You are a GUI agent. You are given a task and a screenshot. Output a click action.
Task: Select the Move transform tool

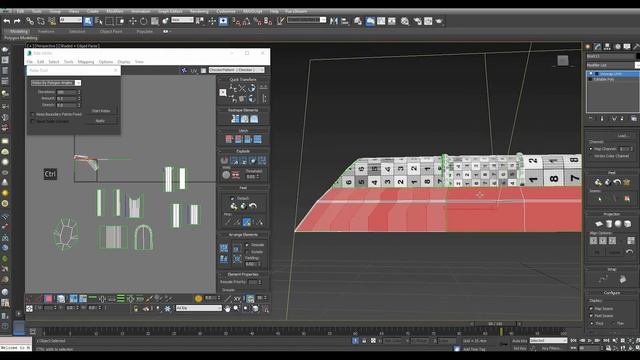pos(133,21)
